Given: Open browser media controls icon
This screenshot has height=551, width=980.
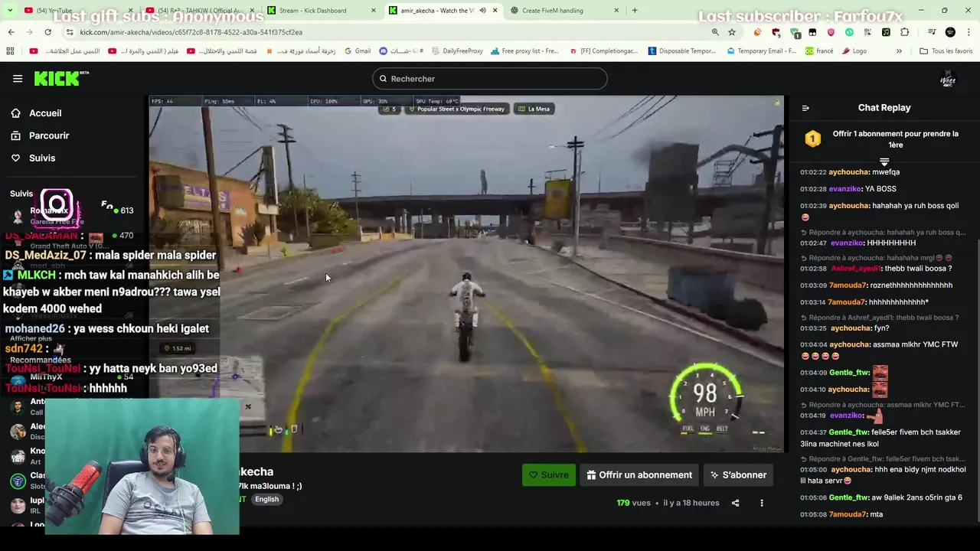Looking at the screenshot, I should [x=932, y=32].
